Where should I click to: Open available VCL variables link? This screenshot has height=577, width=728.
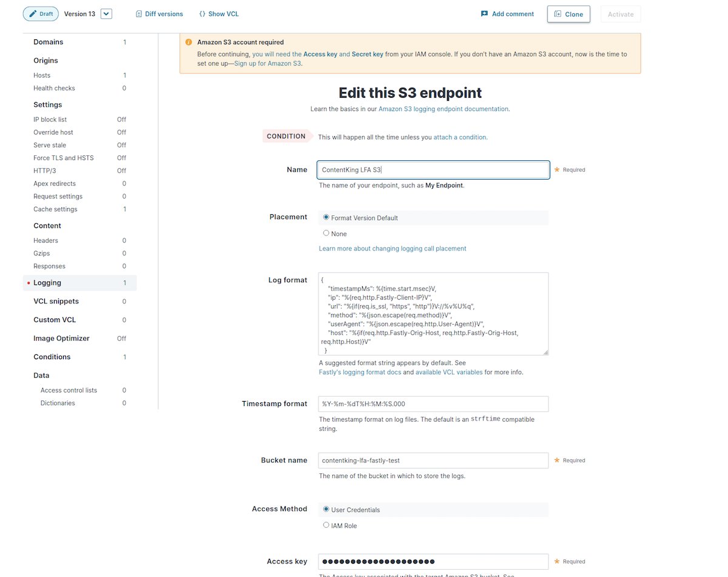pos(449,372)
